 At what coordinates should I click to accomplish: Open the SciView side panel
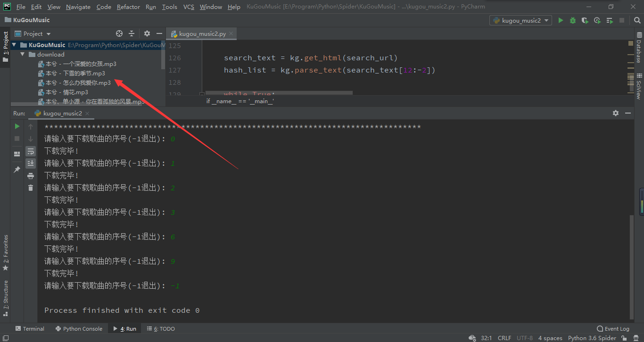pyautogui.click(x=639, y=86)
